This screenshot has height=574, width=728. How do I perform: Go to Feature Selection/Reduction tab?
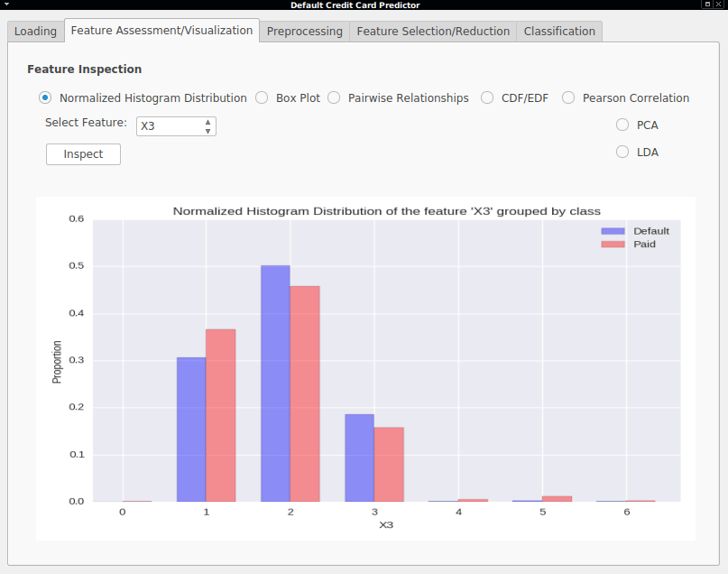click(x=433, y=31)
